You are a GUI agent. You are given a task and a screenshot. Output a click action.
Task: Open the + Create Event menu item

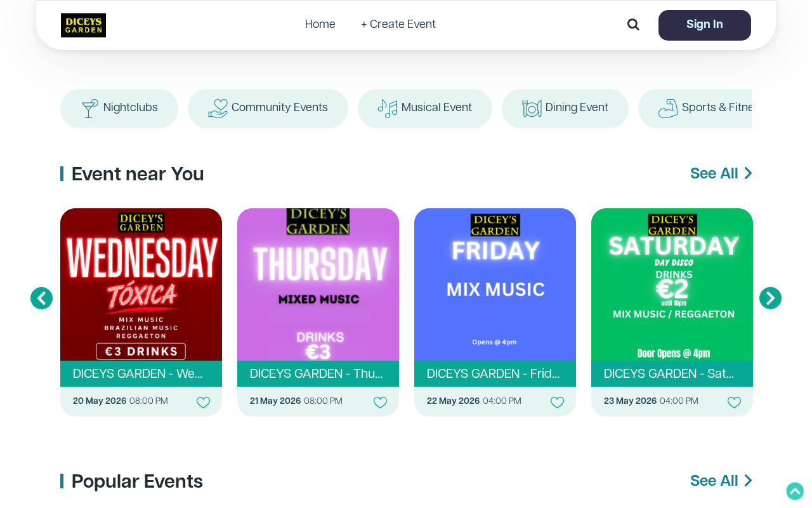click(398, 24)
